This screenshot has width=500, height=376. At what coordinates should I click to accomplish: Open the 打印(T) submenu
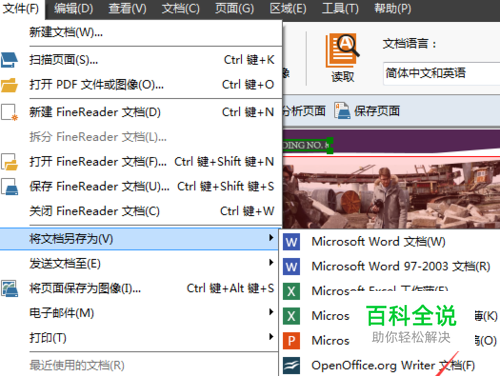[139, 338]
